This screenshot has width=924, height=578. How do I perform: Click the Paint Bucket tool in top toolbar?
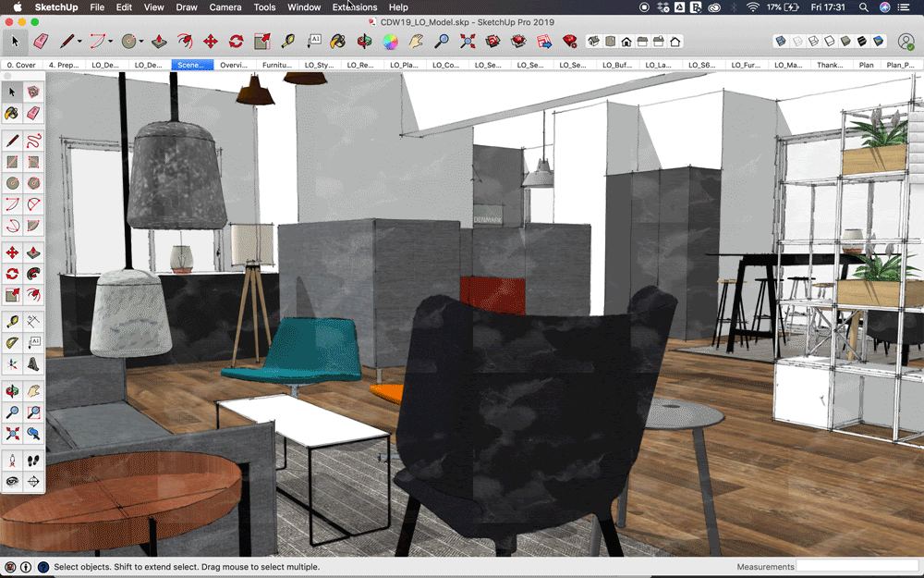338,42
